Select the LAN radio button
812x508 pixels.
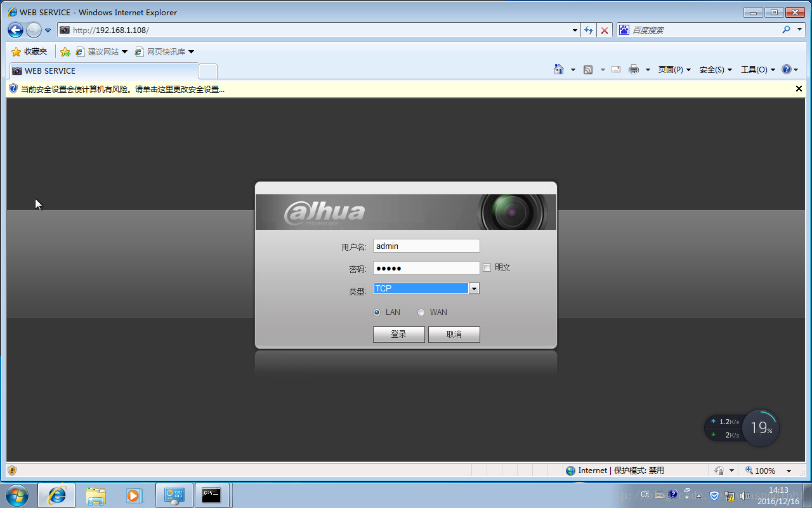[377, 312]
